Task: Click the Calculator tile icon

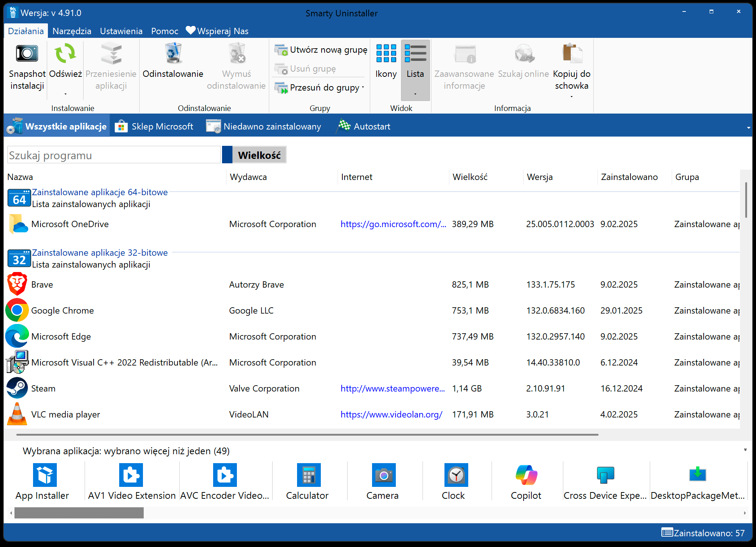Action: [x=309, y=475]
